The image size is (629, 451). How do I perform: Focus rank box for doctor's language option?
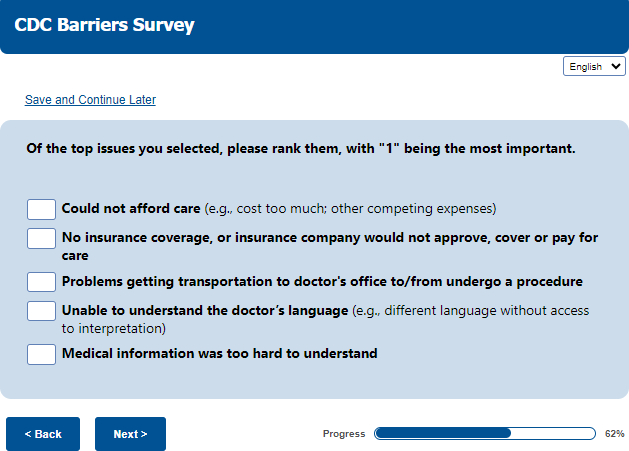(41, 311)
